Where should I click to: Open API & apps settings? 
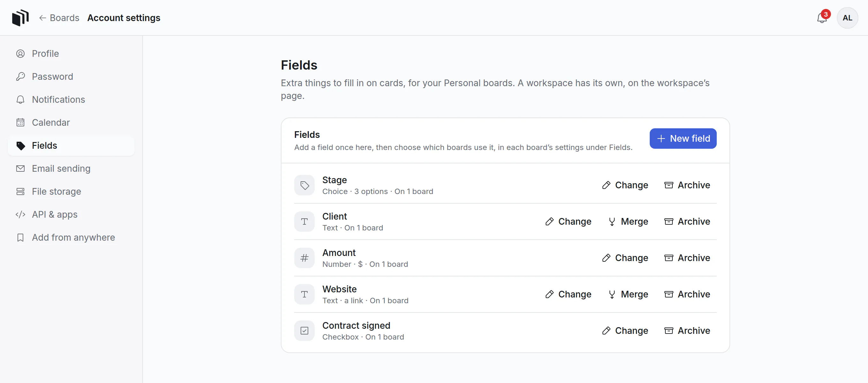(x=71, y=214)
